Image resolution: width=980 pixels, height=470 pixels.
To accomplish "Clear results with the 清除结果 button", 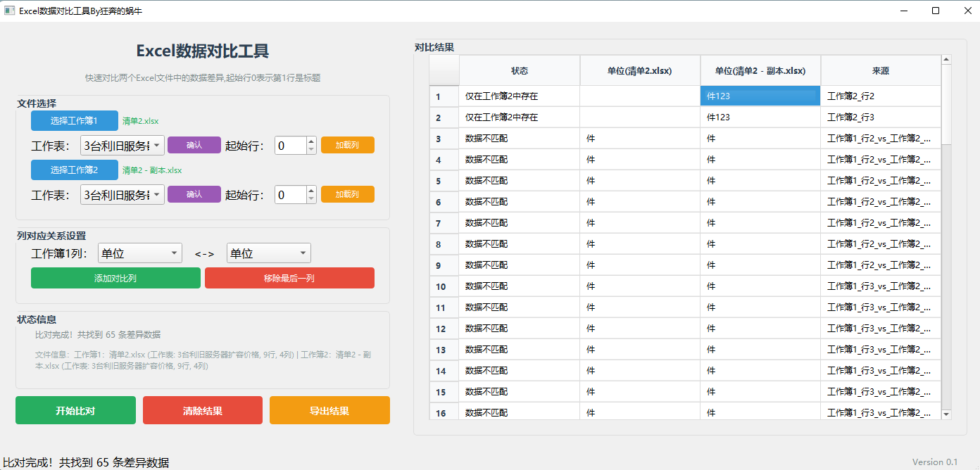I will click(202, 409).
